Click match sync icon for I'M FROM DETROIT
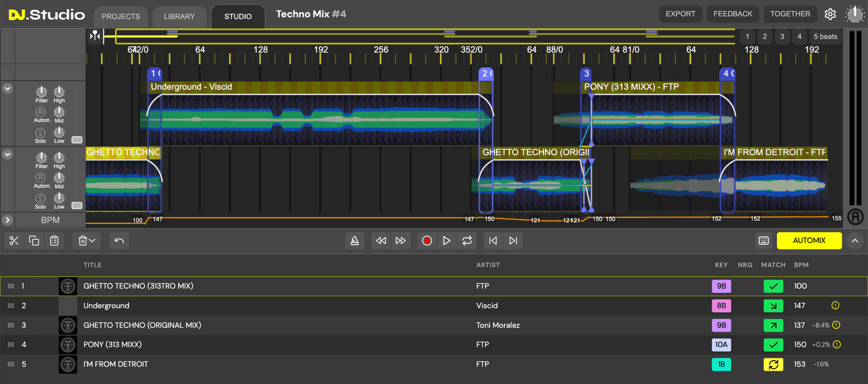 coord(773,364)
